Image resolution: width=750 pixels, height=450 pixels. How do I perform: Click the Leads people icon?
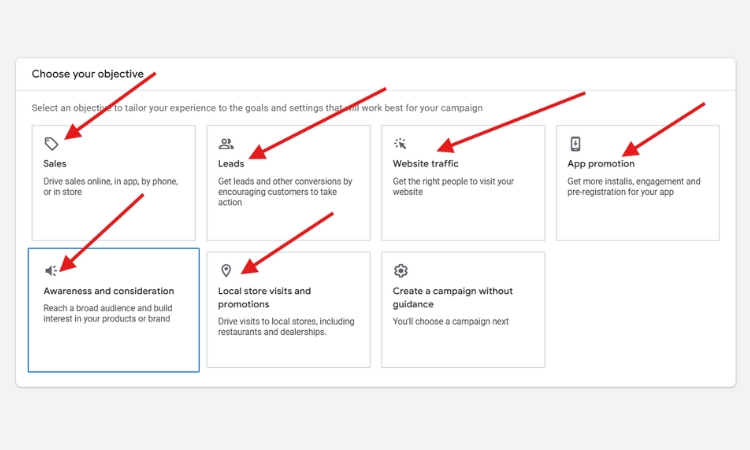click(x=226, y=144)
